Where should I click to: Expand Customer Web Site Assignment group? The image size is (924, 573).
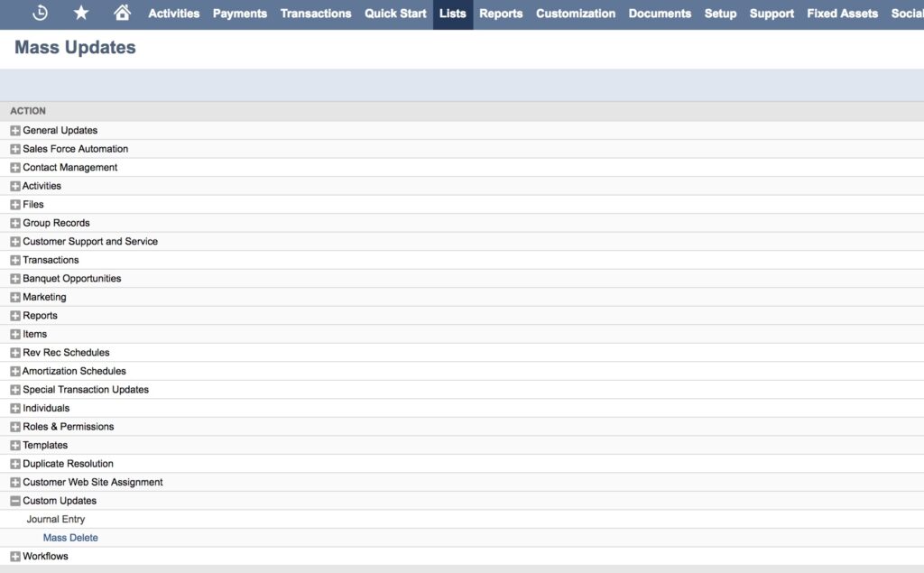(15, 482)
